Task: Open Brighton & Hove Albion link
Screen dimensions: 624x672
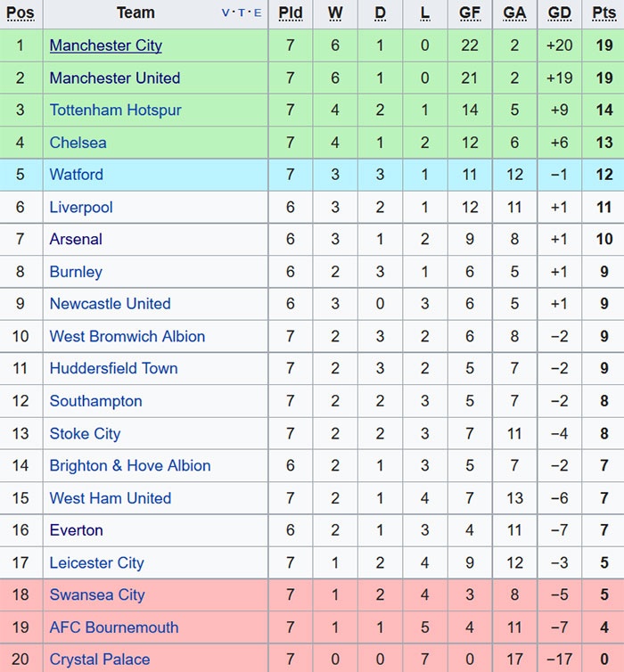Action: click(x=130, y=465)
